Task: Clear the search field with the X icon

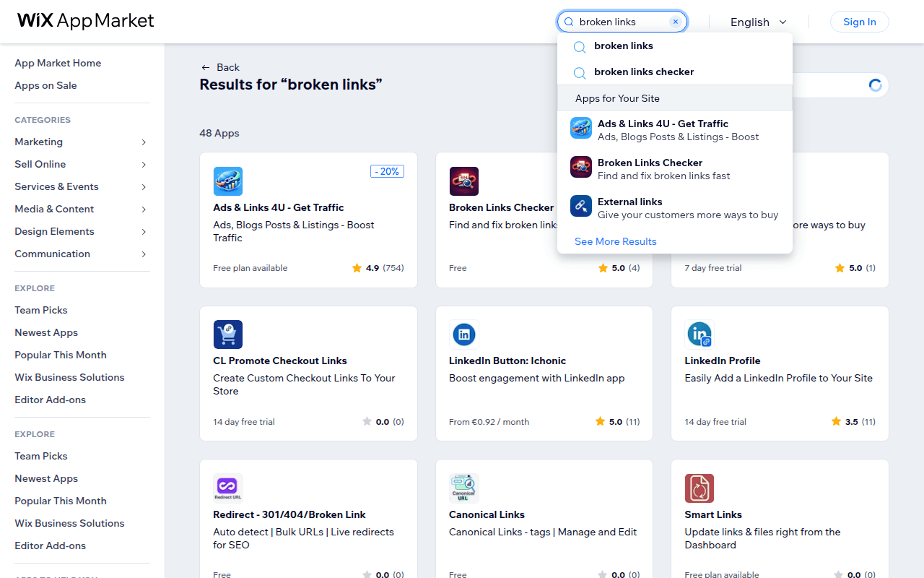Action: [676, 22]
